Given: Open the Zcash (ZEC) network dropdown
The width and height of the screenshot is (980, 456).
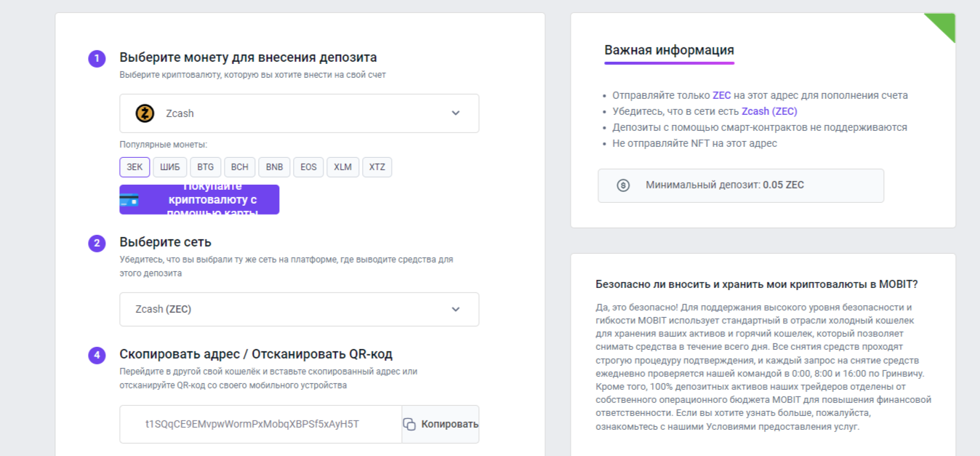Looking at the screenshot, I should tap(299, 309).
